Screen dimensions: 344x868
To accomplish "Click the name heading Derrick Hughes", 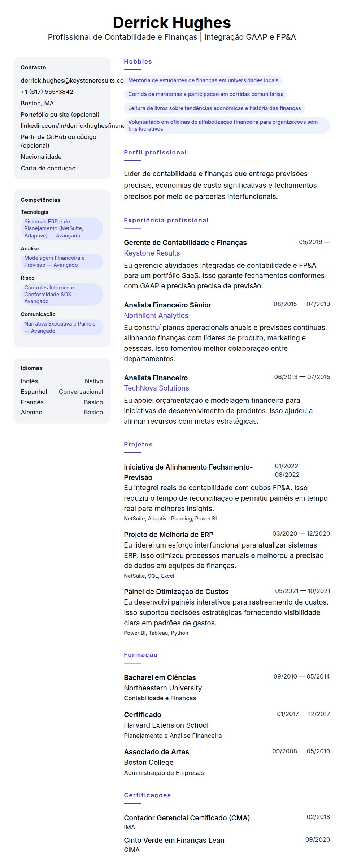I will click(172, 23).
